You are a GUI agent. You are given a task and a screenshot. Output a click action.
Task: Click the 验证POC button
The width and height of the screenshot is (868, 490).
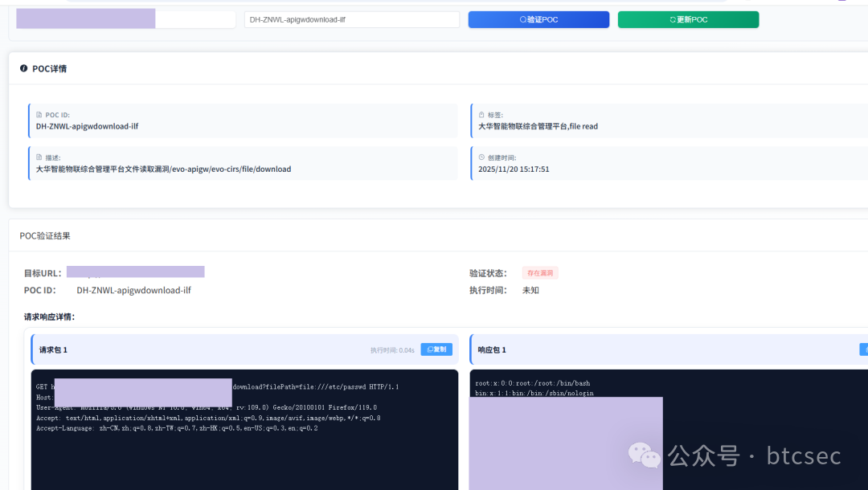tap(538, 19)
